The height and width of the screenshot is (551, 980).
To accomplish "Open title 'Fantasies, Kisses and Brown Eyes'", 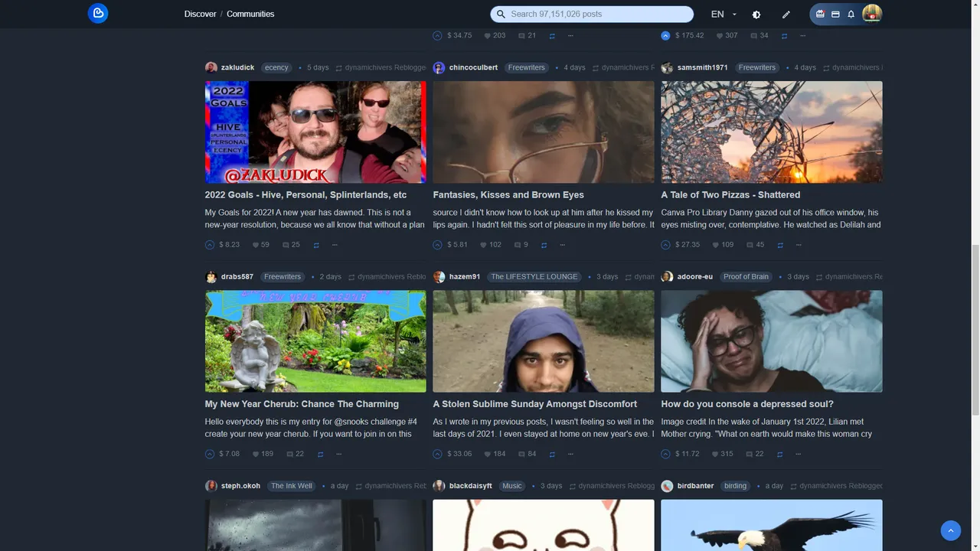I will tap(508, 195).
